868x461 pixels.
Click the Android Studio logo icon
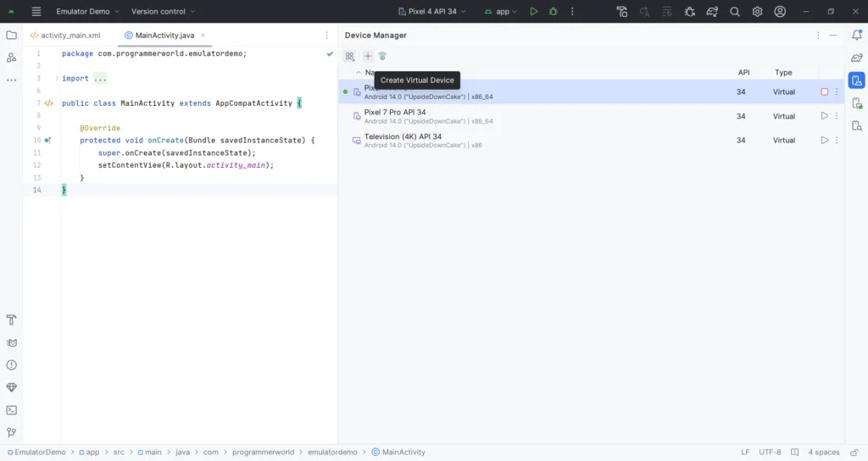tap(11, 12)
